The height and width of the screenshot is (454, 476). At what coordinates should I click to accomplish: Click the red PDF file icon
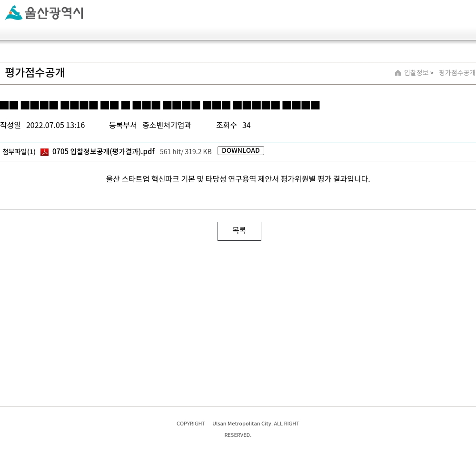tap(45, 152)
